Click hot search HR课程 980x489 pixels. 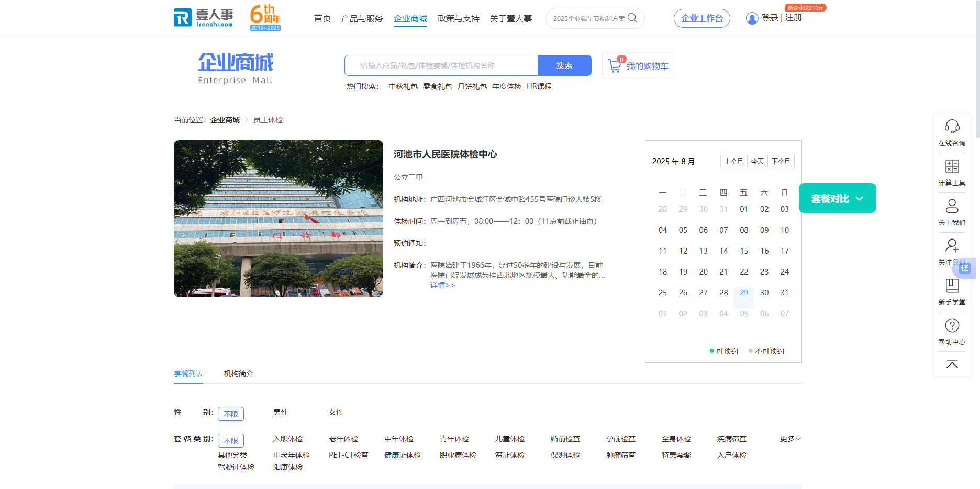[x=539, y=86]
